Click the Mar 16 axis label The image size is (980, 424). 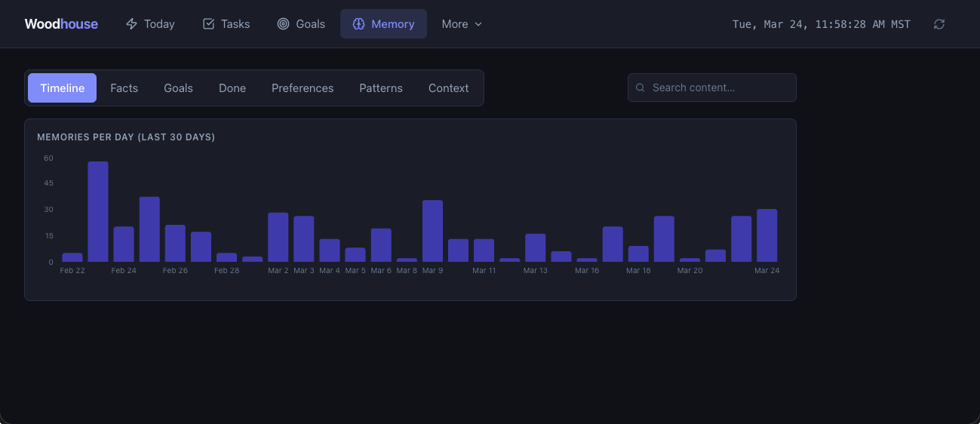[587, 270]
